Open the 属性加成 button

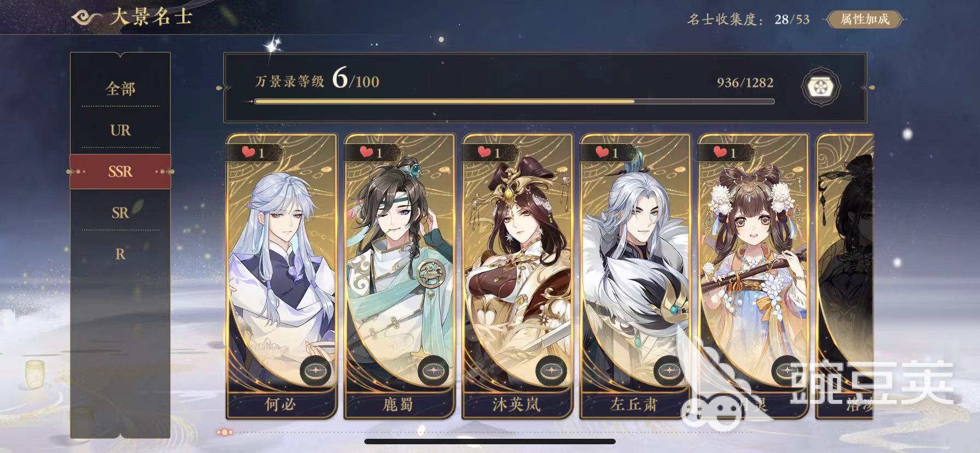865,19
